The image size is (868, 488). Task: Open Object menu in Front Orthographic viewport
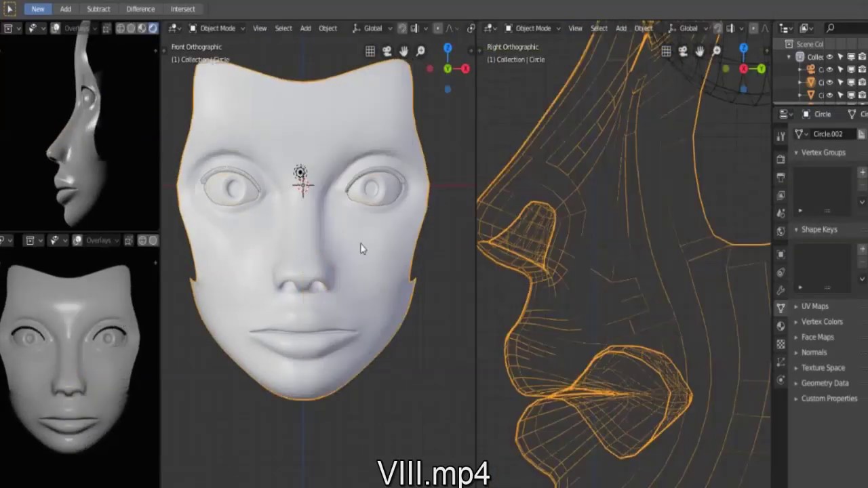tap(328, 28)
